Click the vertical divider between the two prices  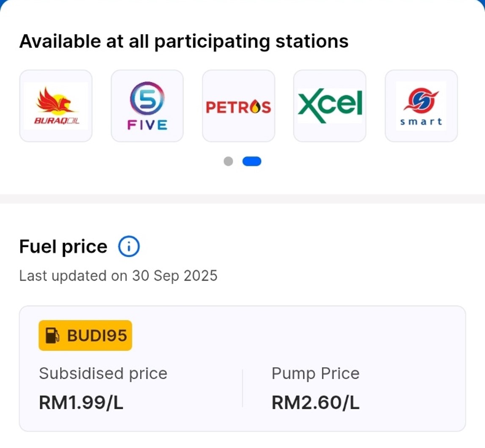point(242,388)
